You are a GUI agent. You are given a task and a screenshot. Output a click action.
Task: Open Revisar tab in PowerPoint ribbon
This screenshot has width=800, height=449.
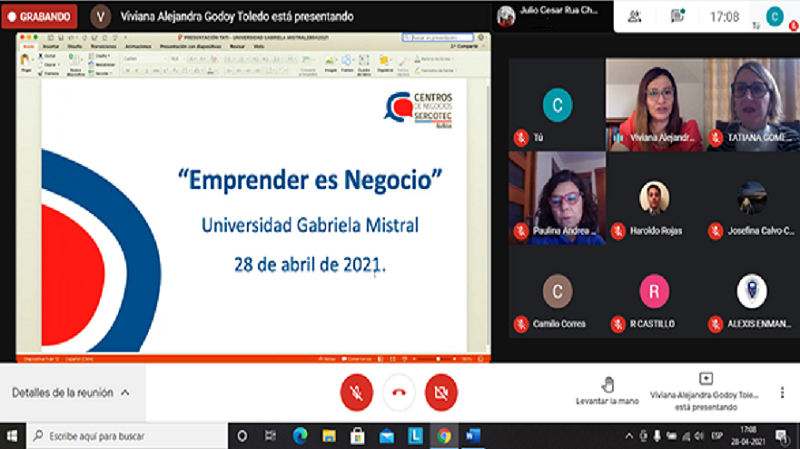[237, 46]
